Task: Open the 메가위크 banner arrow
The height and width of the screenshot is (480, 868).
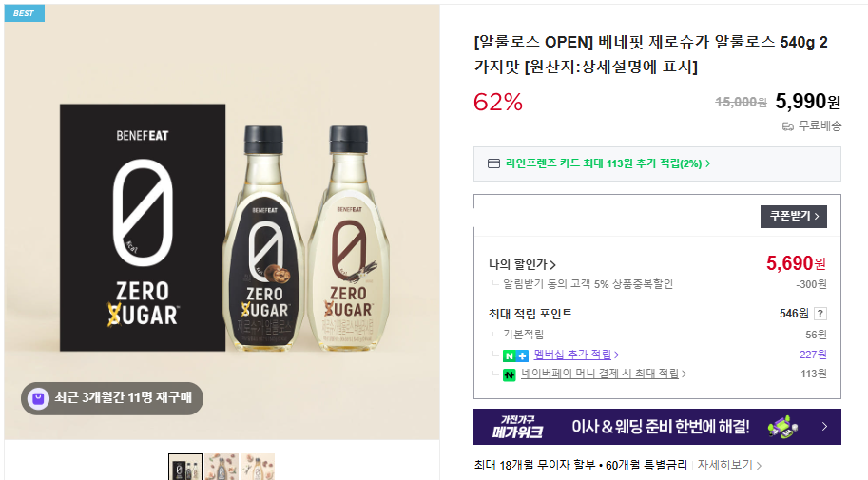Action: 825,427
